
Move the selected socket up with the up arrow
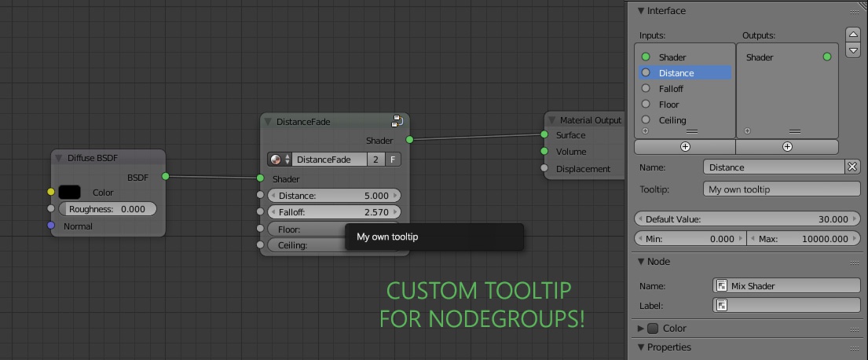coord(853,35)
